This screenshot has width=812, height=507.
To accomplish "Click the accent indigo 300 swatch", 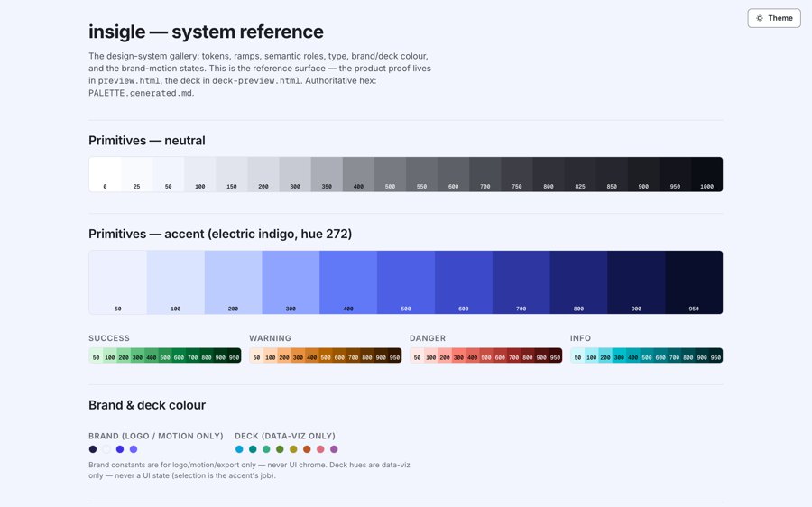I will pyautogui.click(x=291, y=282).
